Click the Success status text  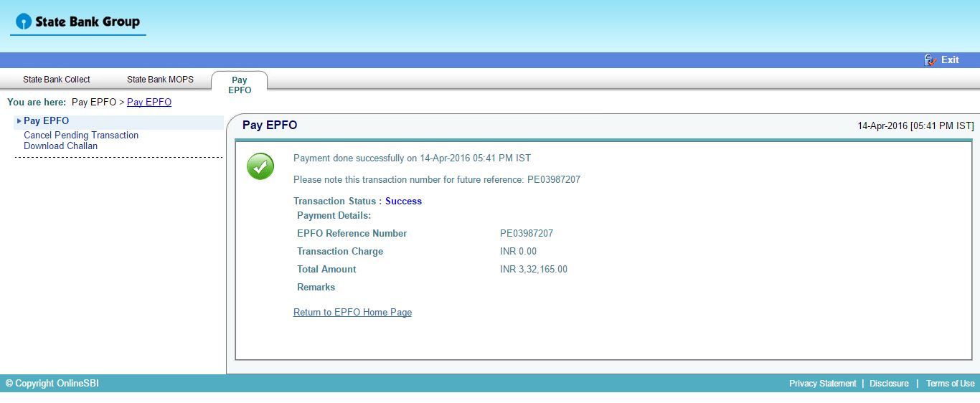point(403,201)
